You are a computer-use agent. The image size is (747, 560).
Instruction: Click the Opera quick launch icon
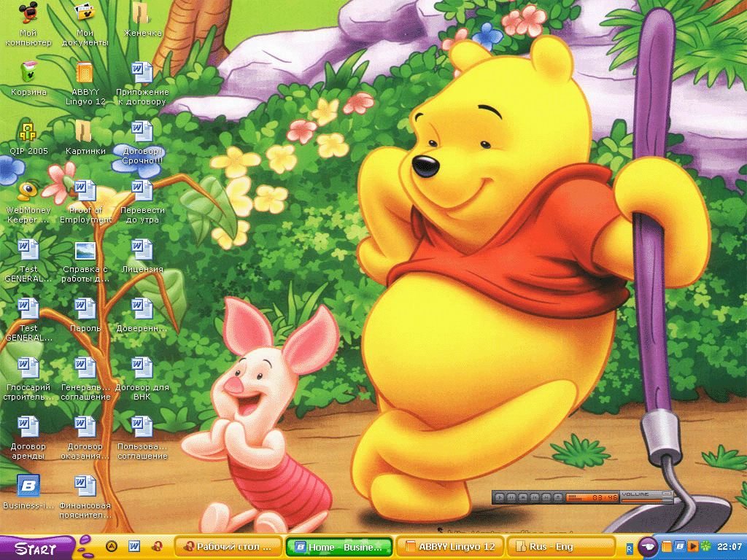(158, 546)
